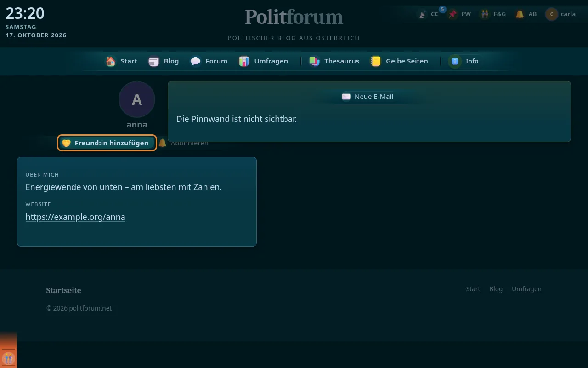This screenshot has height=368, width=588.
Task: Click the chart icon beside Umfragen
Action: coord(244,61)
